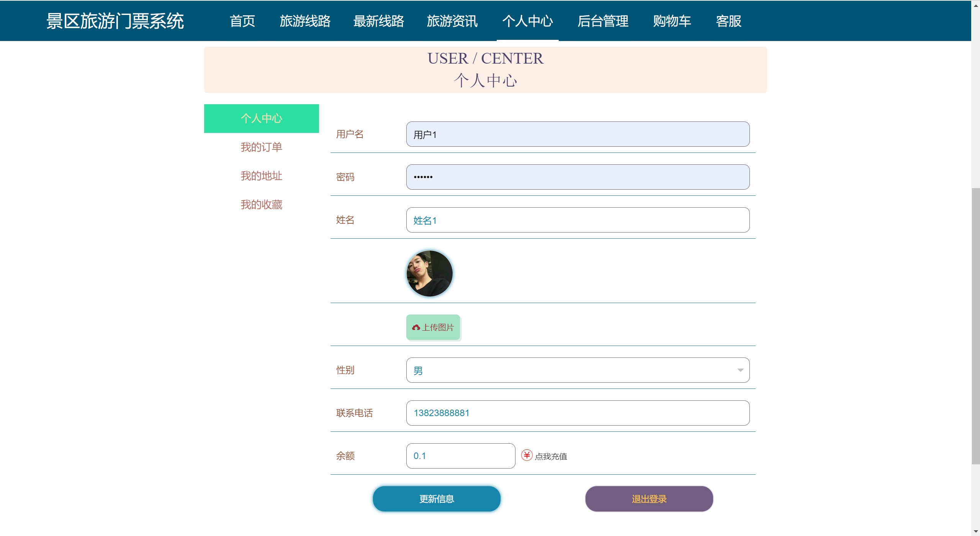Image resolution: width=980 pixels, height=536 pixels.
Task: Select 我的地址 in the sidebar
Action: [x=261, y=176]
